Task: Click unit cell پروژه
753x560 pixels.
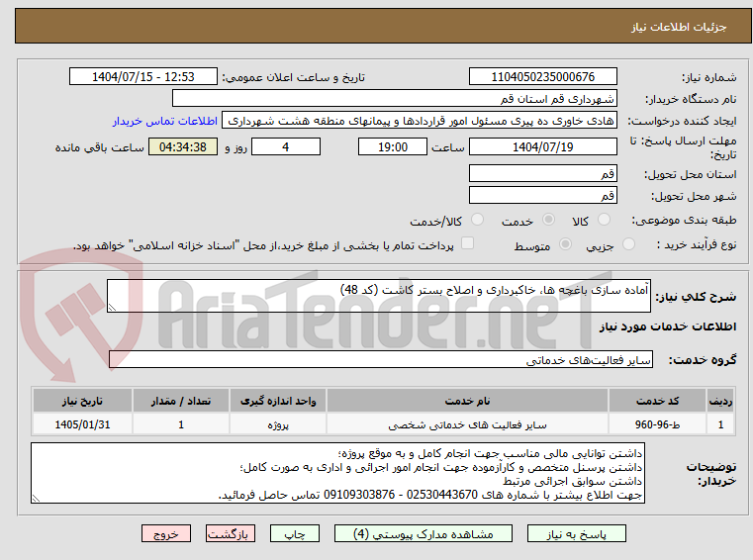Action: click(x=278, y=424)
